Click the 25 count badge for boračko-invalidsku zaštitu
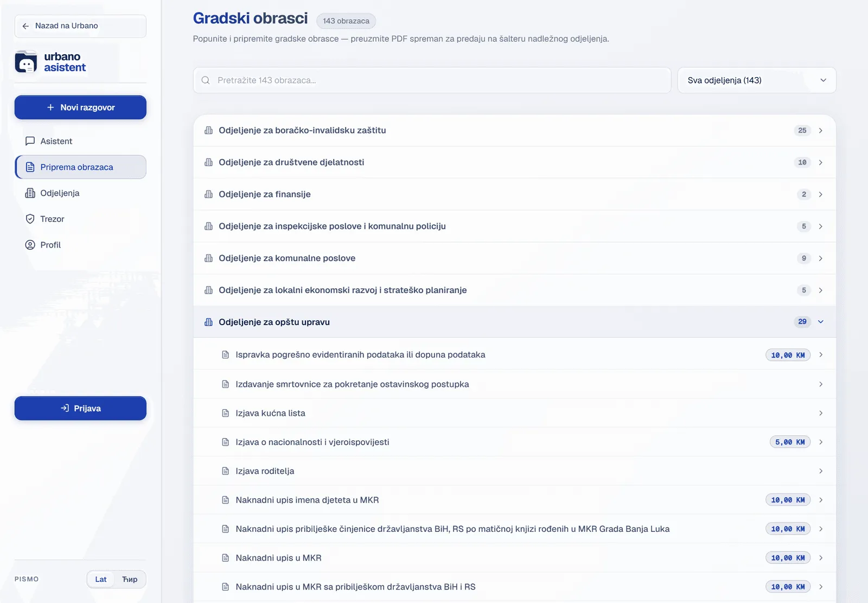Image resolution: width=868 pixels, height=603 pixels. coord(802,130)
